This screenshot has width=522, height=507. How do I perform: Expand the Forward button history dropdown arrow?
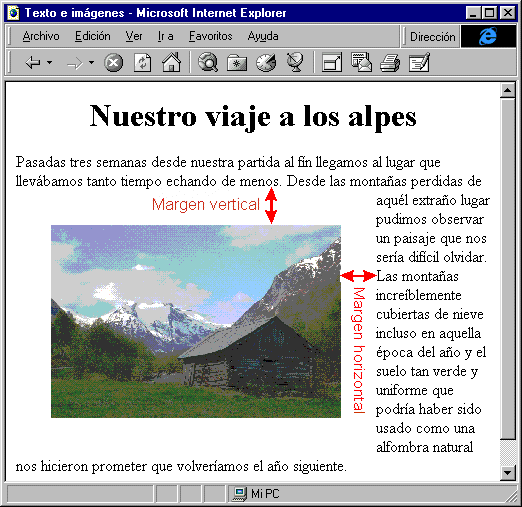pos(91,62)
